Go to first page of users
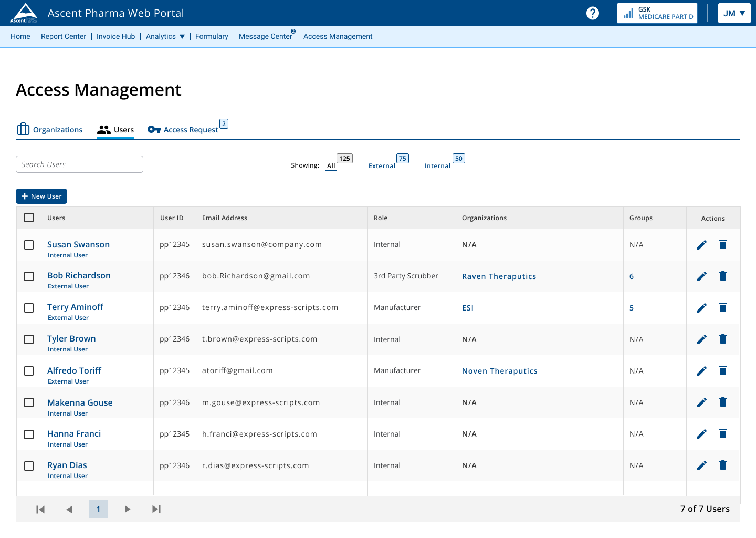 coord(40,509)
